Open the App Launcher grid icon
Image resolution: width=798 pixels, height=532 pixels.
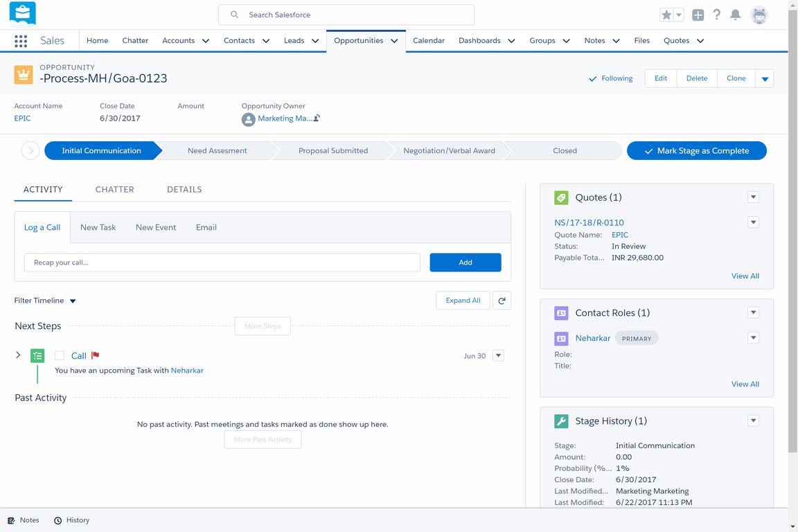pos(21,41)
